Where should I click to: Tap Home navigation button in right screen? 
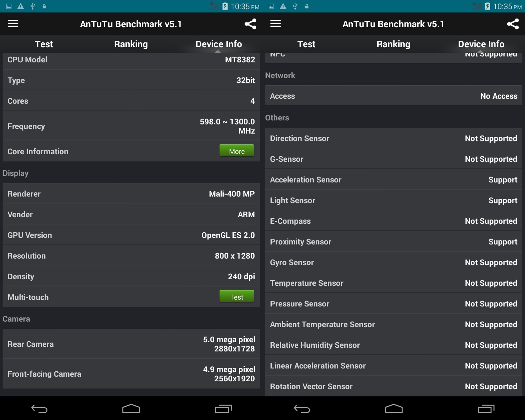click(394, 409)
